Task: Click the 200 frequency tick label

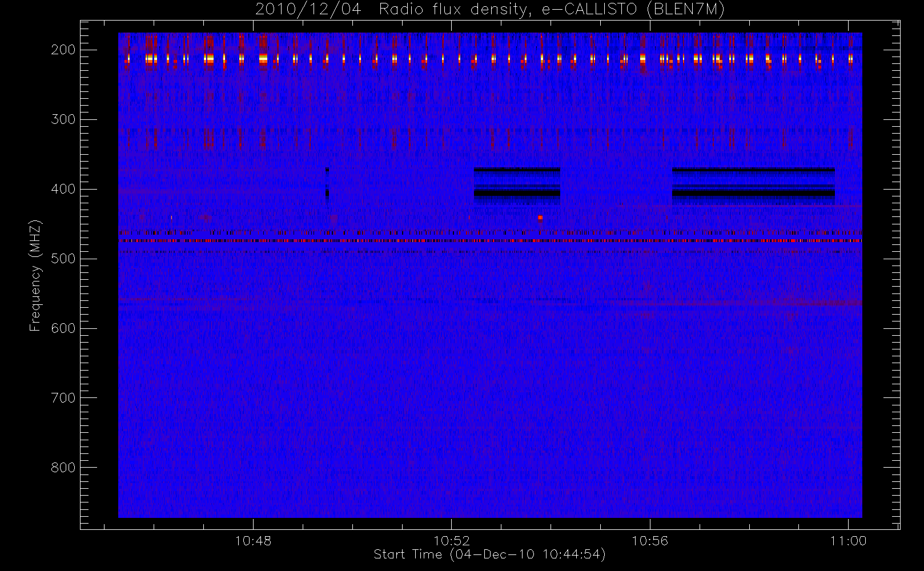Action: (x=63, y=50)
